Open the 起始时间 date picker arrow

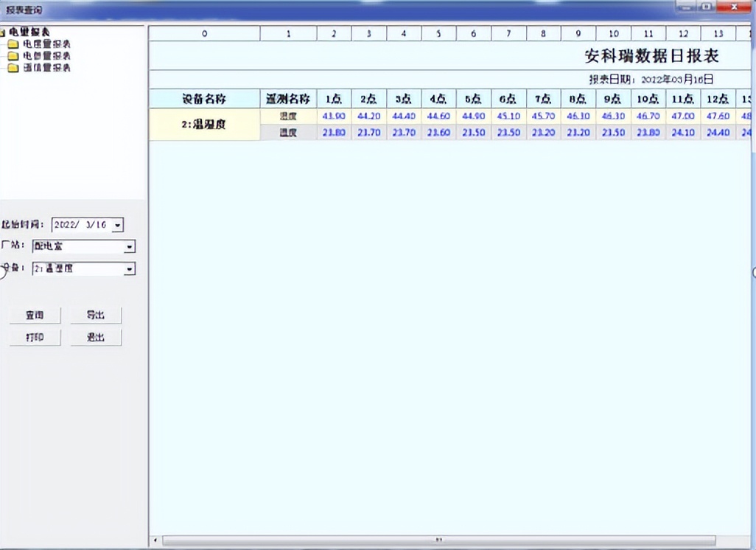(x=118, y=225)
